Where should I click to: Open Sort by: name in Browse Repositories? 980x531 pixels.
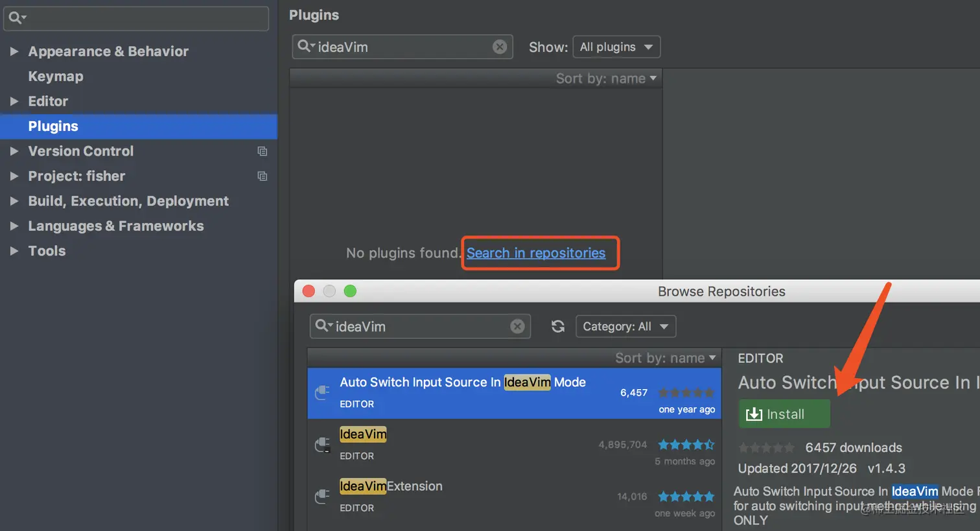[x=666, y=358]
